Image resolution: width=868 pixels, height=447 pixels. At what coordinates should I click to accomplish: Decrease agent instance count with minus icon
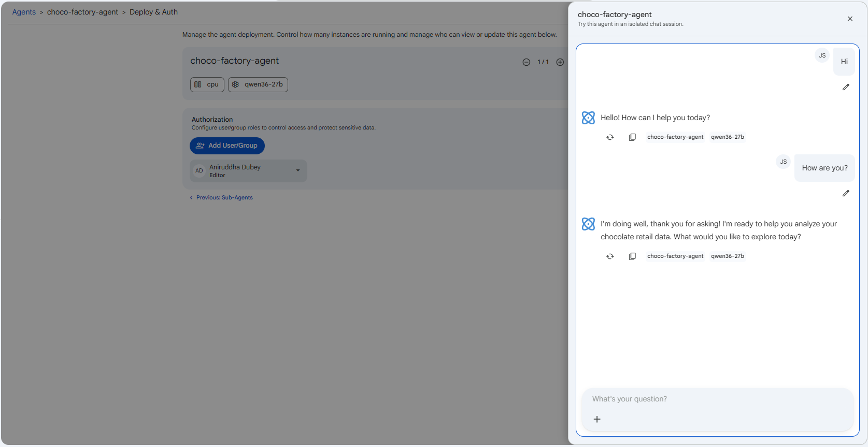click(527, 62)
